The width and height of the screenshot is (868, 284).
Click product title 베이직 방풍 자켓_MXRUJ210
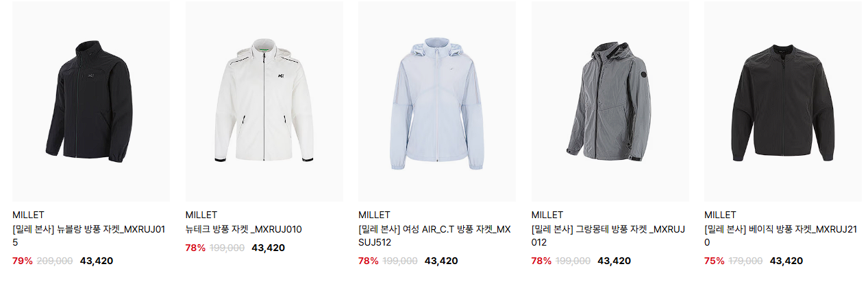[781, 236]
